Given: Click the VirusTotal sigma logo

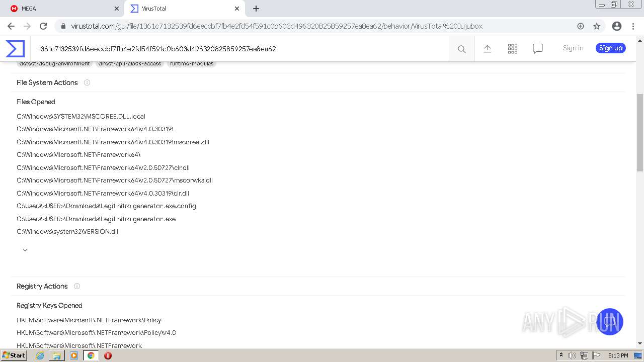Looking at the screenshot, I should pyautogui.click(x=15, y=49).
